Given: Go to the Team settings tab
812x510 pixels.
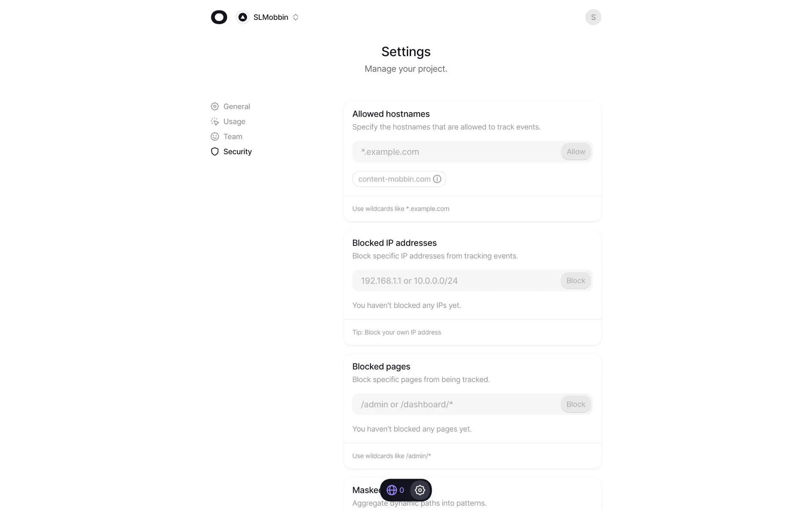Looking at the screenshot, I should 233,137.
